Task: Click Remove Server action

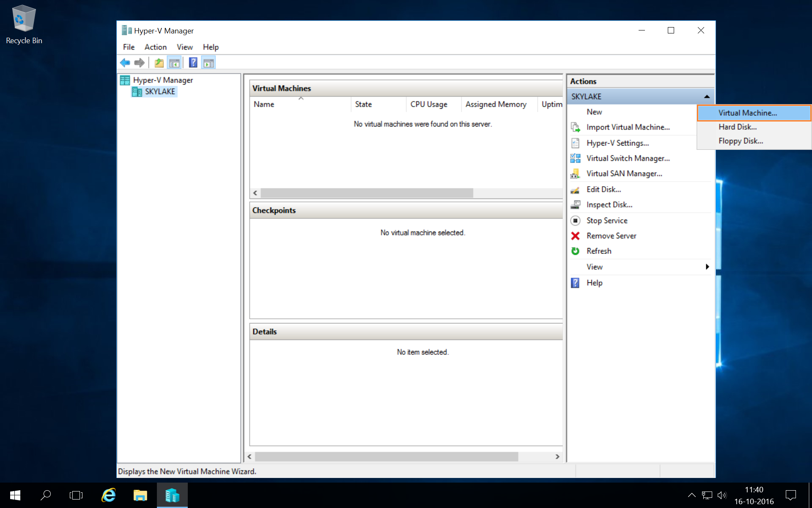Action: point(611,236)
